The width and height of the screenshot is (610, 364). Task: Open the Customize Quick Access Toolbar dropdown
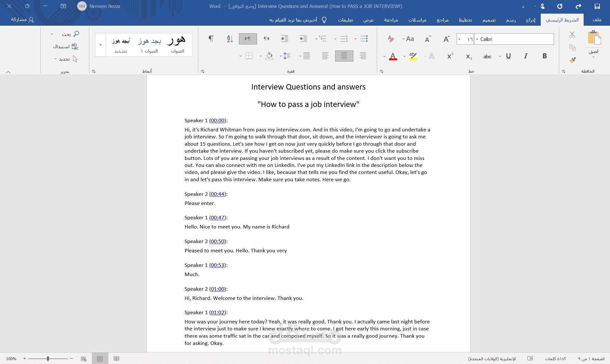tap(523, 6)
